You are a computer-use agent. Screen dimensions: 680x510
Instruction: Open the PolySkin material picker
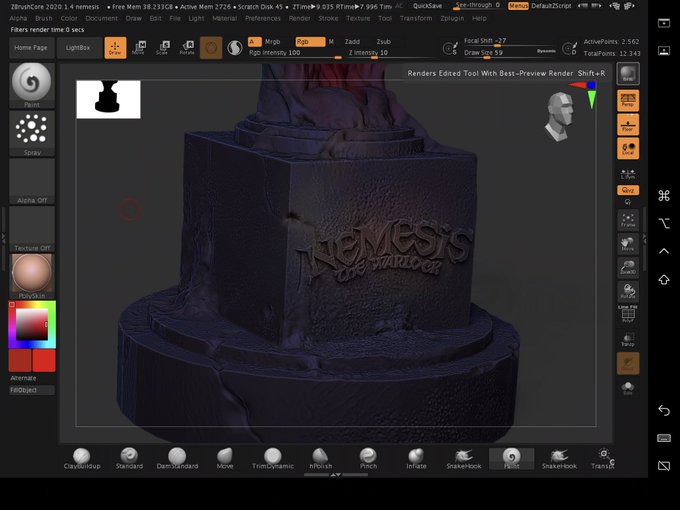click(32, 276)
